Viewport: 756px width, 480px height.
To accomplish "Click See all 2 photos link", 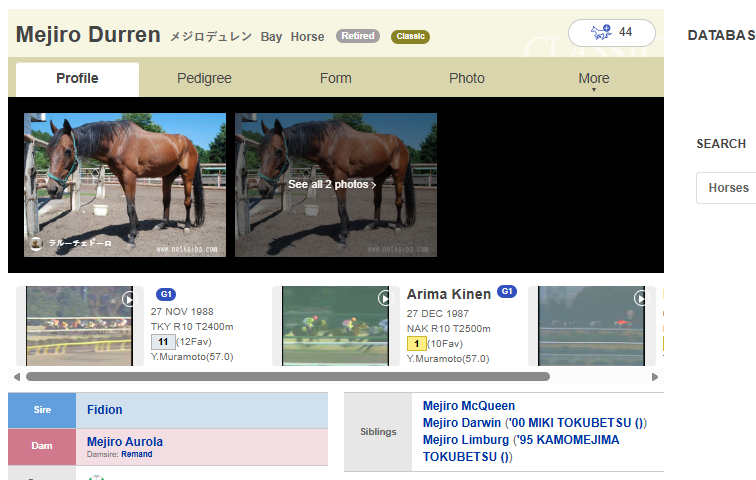I will point(332,185).
